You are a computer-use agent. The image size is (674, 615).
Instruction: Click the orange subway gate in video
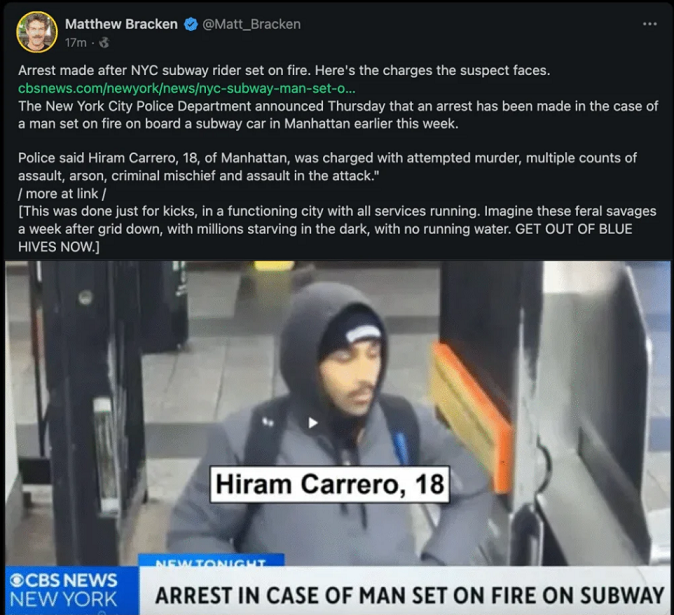471,417
